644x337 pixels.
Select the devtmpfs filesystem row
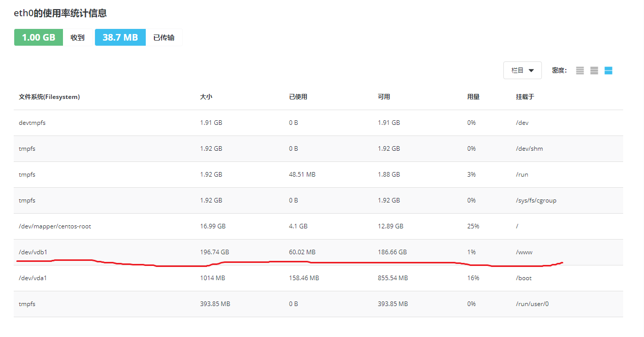point(32,123)
